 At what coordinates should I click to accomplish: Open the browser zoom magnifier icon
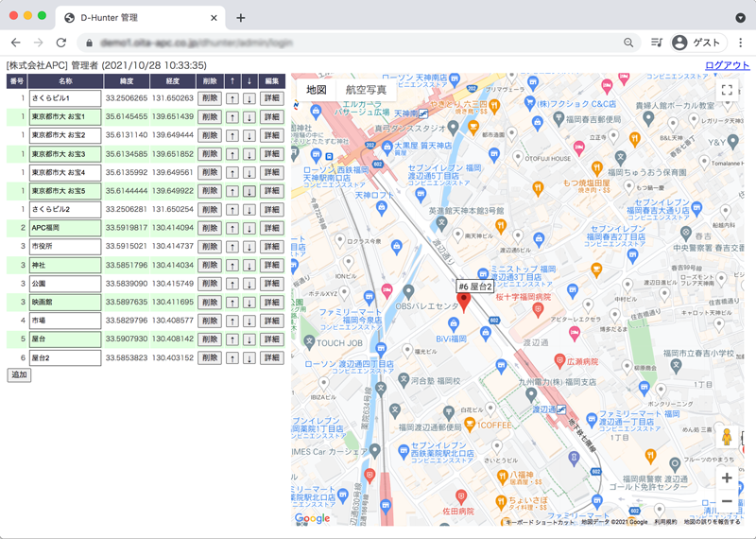coord(628,43)
